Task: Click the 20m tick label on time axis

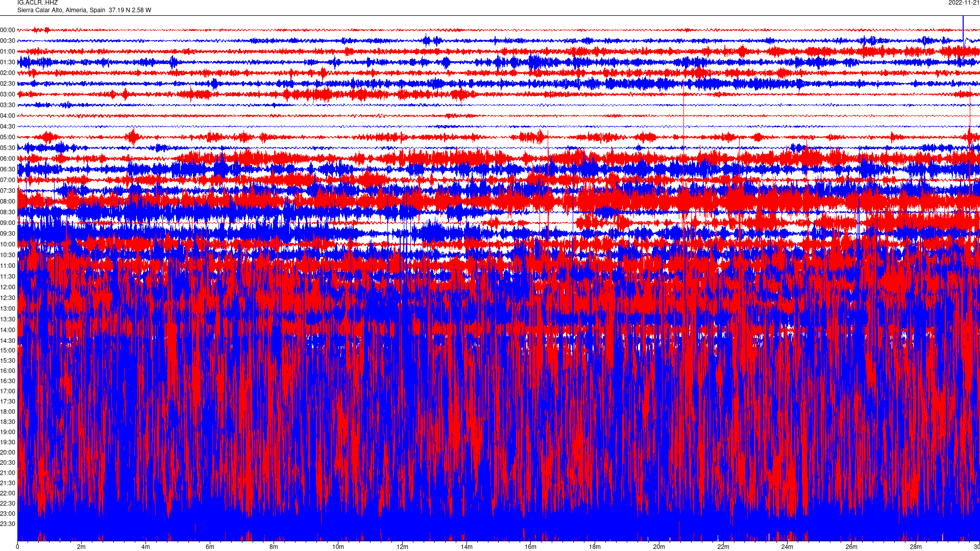Action: (x=659, y=547)
